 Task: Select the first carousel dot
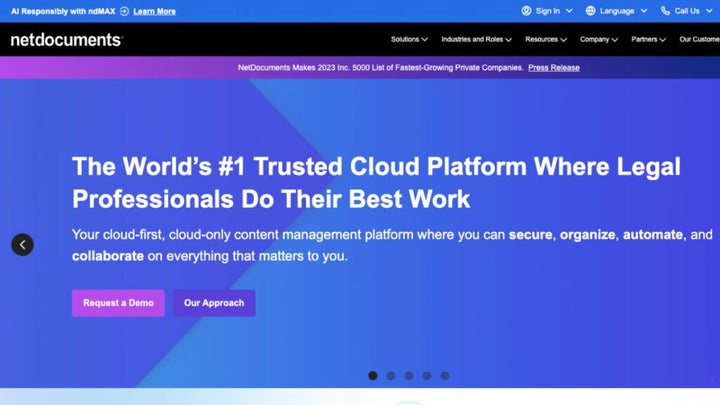(373, 376)
